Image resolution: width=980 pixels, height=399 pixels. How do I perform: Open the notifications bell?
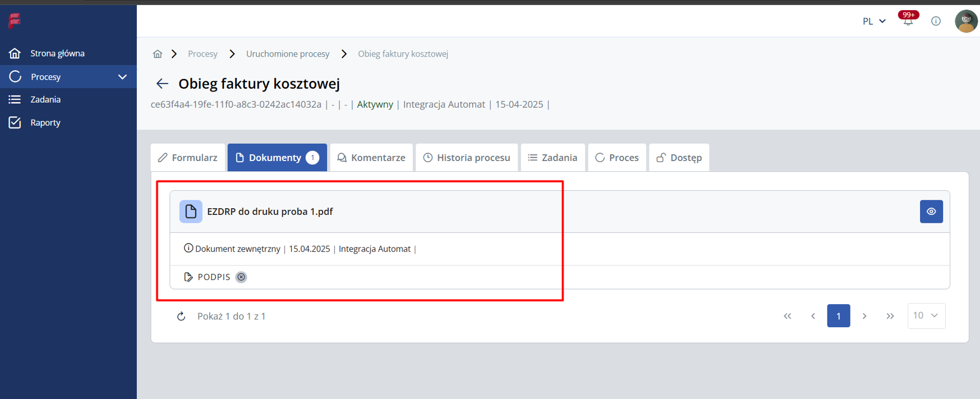pyautogui.click(x=908, y=21)
